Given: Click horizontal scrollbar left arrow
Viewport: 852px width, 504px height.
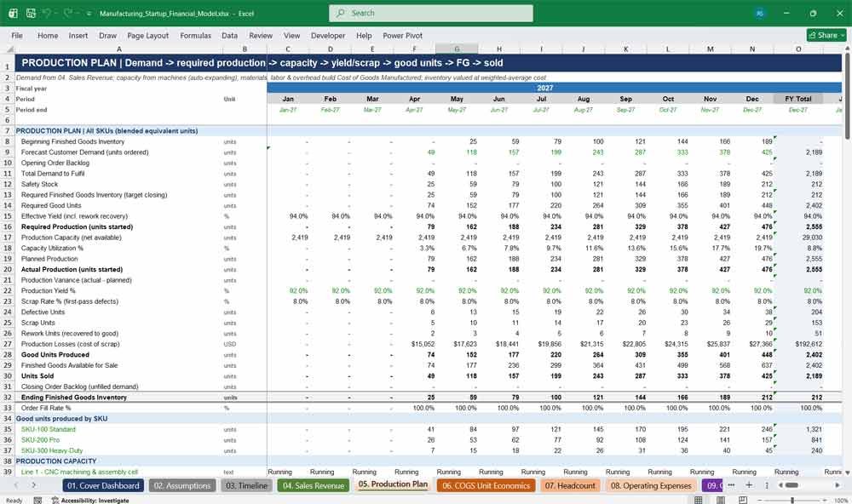Looking at the screenshot, I should [781, 485].
